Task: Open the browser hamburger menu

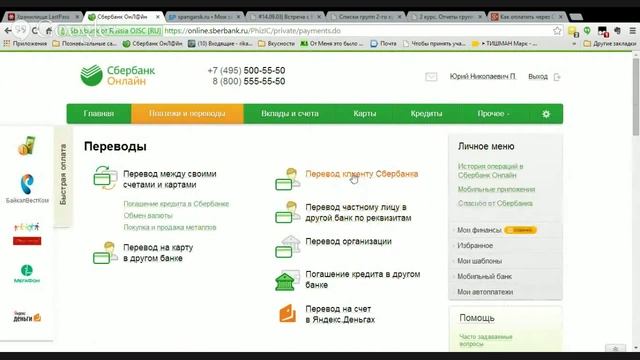Action: click(x=632, y=31)
